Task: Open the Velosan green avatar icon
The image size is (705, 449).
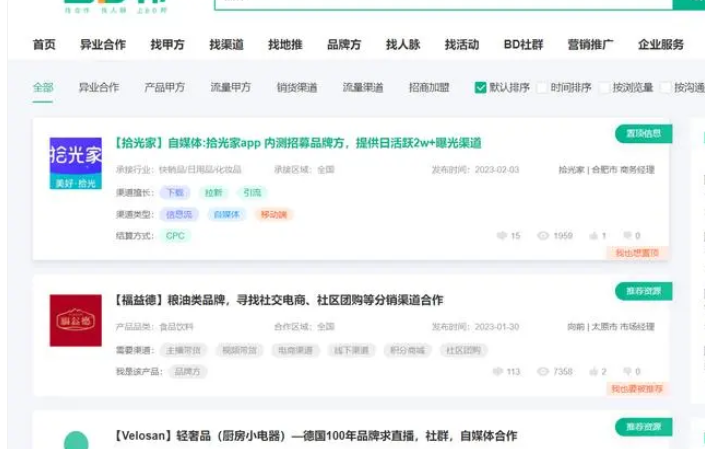Action: click(76, 440)
